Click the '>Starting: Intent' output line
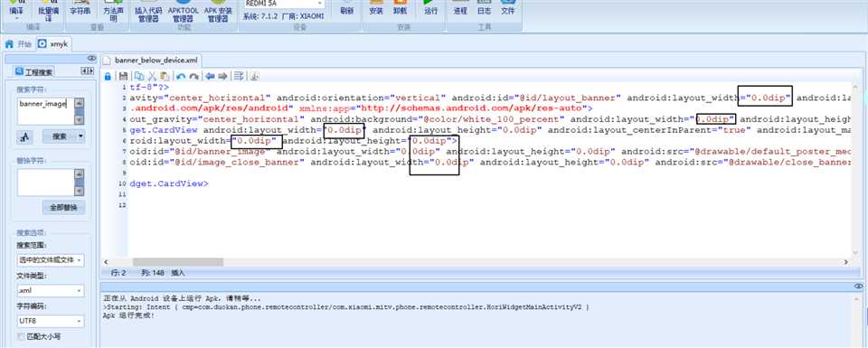868x348 pixels. point(346,307)
